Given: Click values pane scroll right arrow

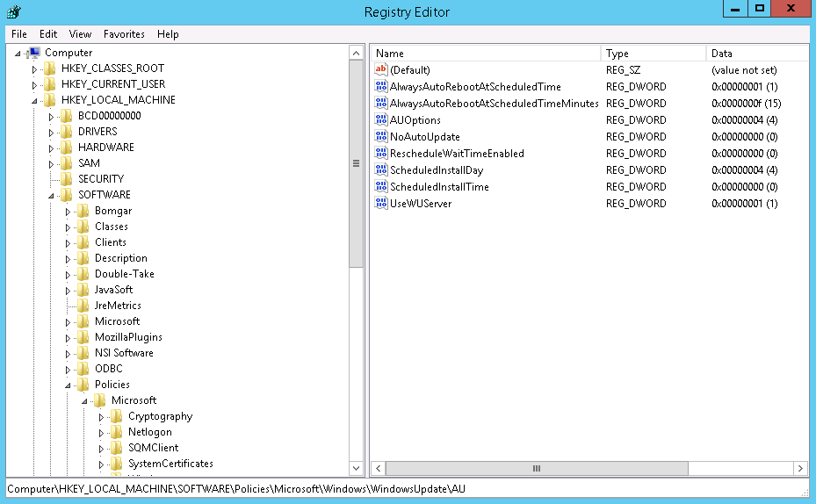Looking at the screenshot, I should (x=800, y=468).
